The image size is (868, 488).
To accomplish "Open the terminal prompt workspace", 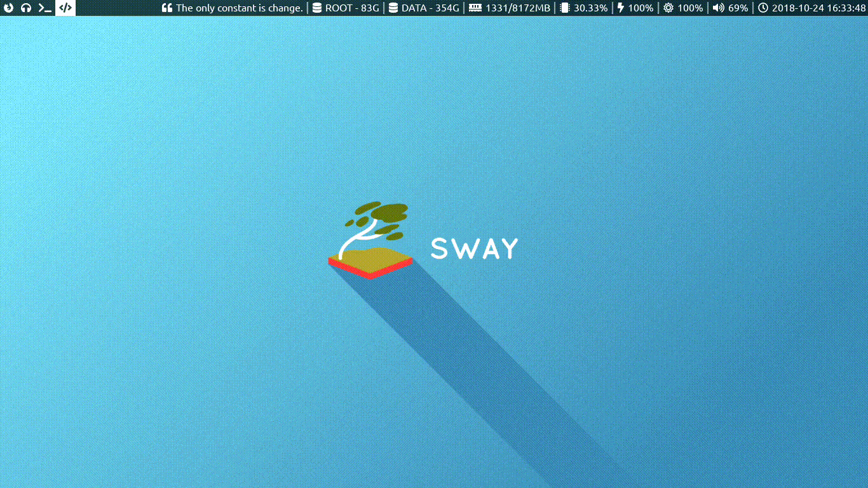I will coord(44,8).
